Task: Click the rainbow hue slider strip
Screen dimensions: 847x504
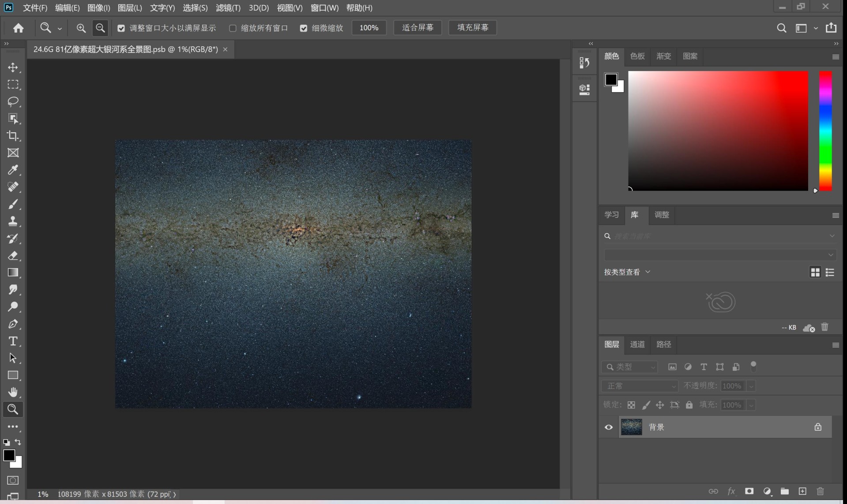Action: point(825,131)
